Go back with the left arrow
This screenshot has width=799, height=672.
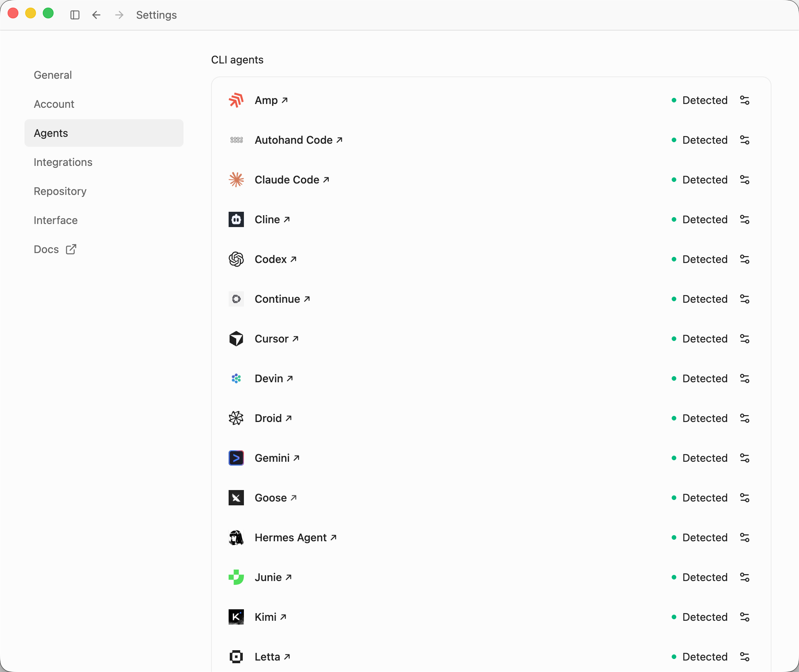[x=96, y=15]
